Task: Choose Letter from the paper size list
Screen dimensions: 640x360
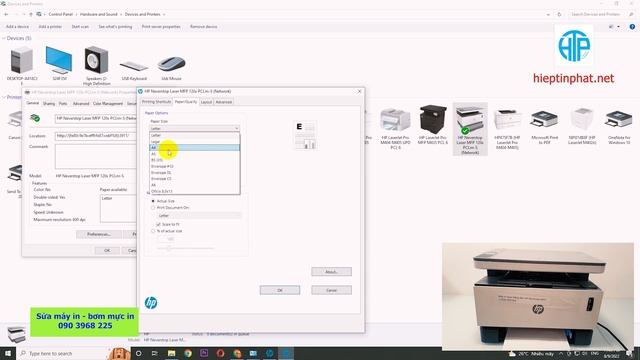Action: point(194,135)
